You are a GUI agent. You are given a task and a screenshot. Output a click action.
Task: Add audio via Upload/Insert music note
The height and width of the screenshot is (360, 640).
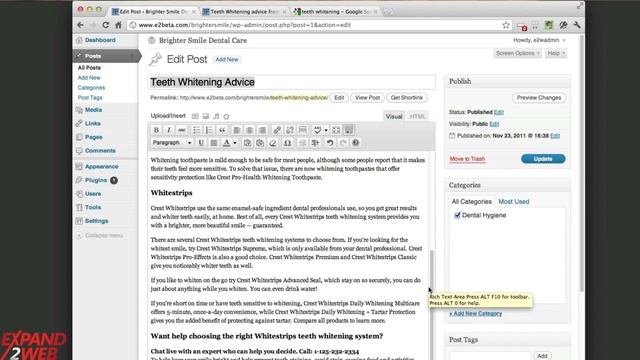tap(216, 116)
